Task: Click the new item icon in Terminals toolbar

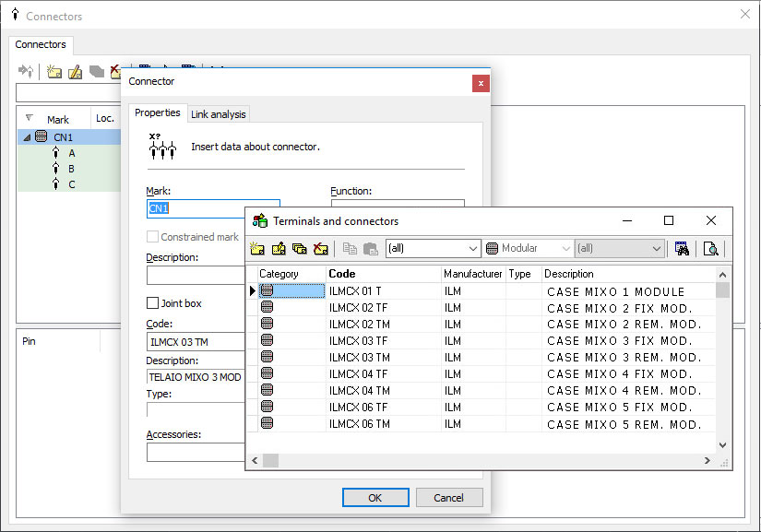Action: coord(257,249)
